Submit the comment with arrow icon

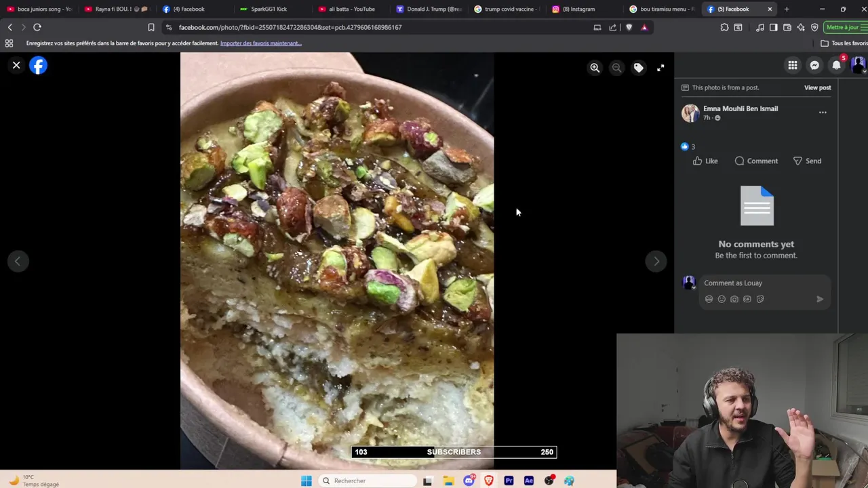[x=820, y=299]
